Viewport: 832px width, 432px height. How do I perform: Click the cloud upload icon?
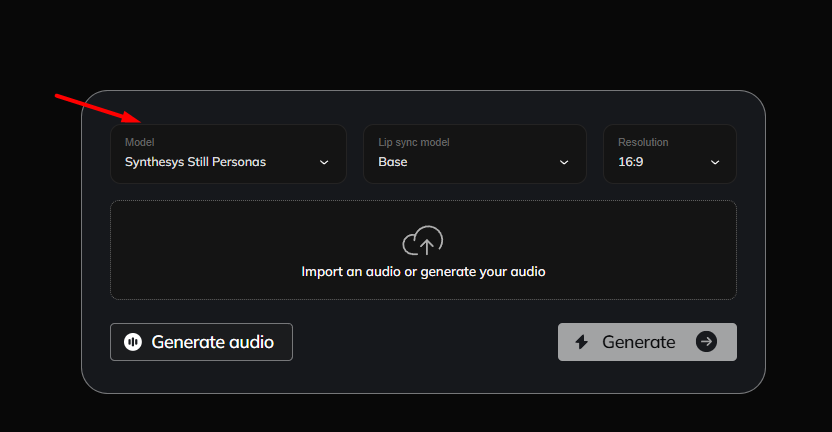click(423, 240)
